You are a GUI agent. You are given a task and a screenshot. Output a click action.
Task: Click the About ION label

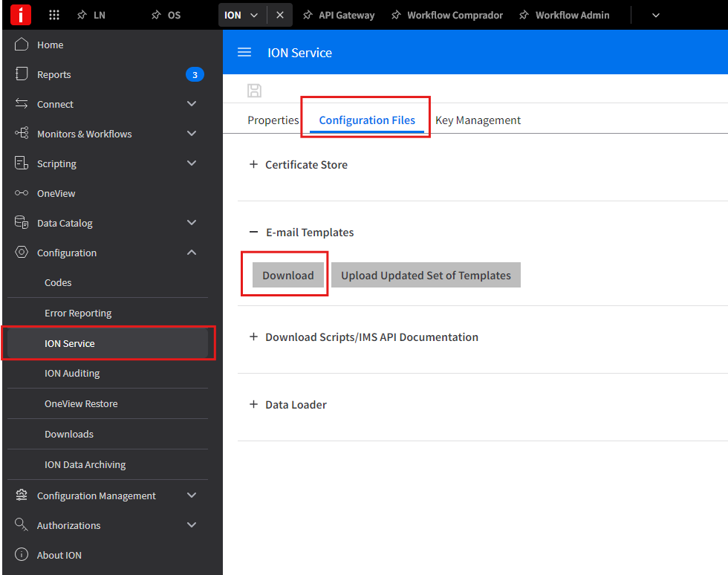coord(59,555)
